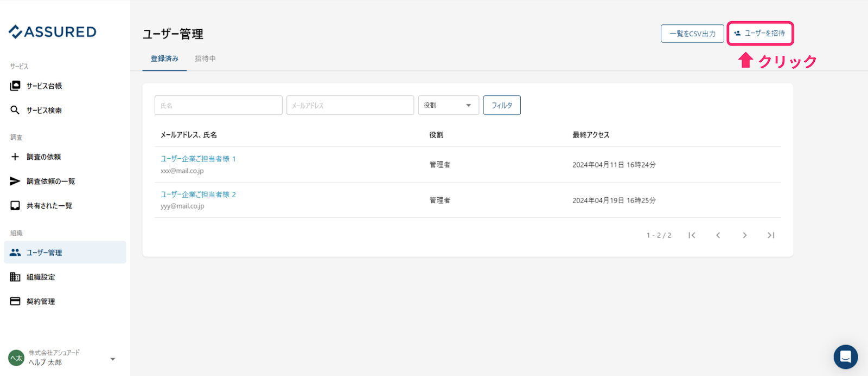Click the building icon for 組織設定
Image resolution: width=868 pixels, height=376 pixels.
(x=15, y=277)
